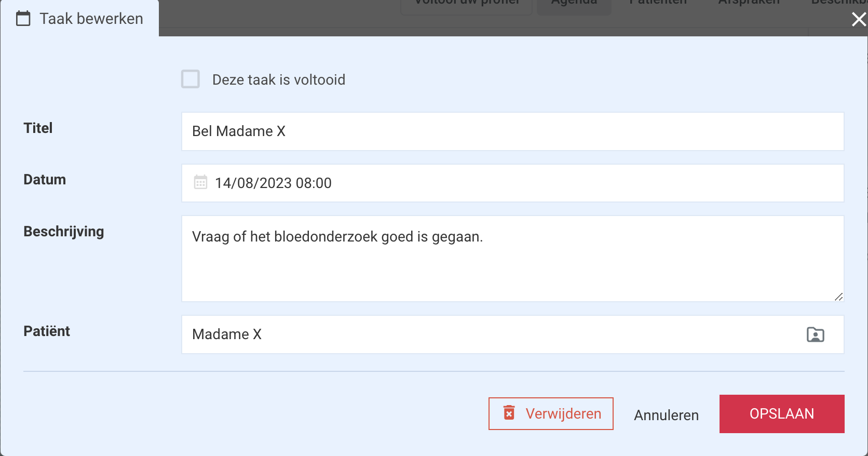The image size is (868, 456).
Task: Click the 'Deze taak is voltooid' label text
Action: [279, 79]
